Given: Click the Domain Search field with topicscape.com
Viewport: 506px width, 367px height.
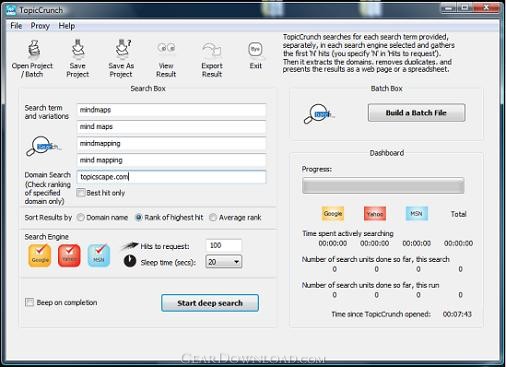Looking at the screenshot, I should 171,177.
